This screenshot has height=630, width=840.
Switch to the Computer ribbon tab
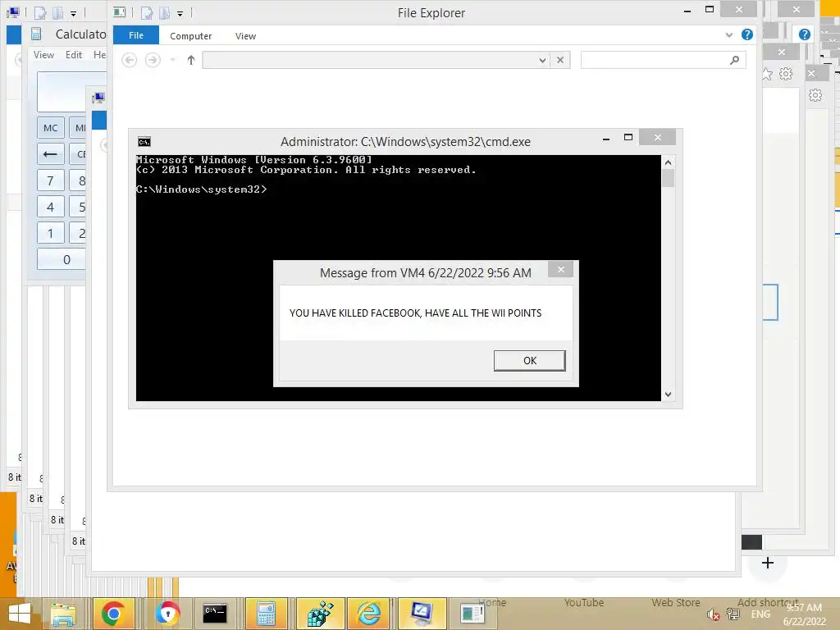190,36
